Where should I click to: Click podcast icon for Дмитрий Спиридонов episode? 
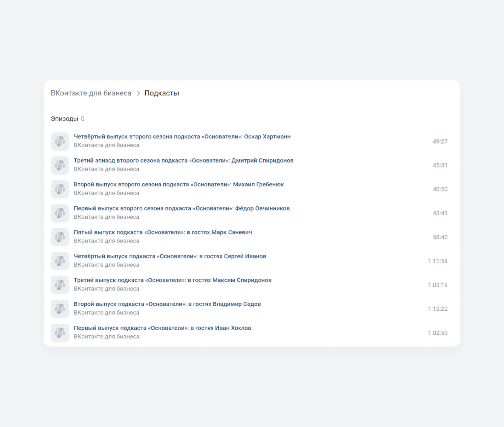pos(60,165)
